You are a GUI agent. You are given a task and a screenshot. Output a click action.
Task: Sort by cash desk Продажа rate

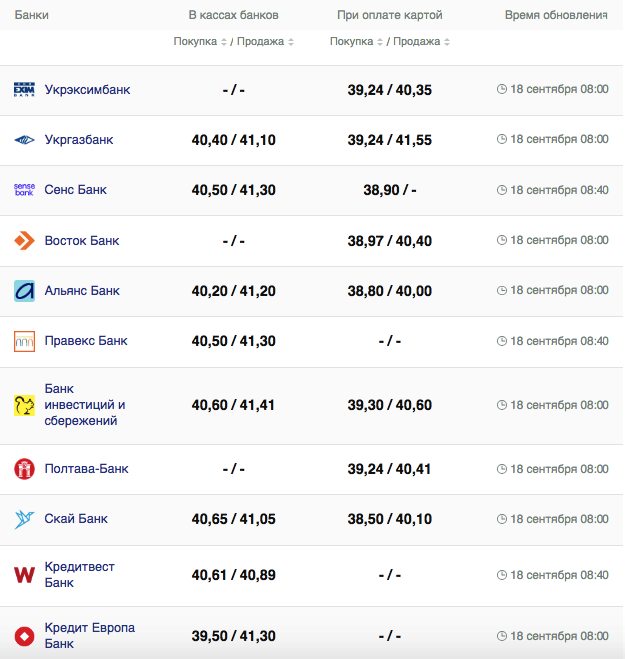(x=264, y=42)
